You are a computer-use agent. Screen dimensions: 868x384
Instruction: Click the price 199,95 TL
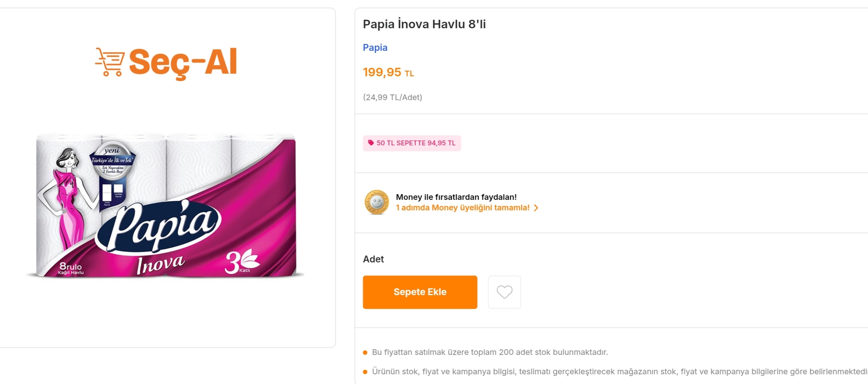pos(388,72)
